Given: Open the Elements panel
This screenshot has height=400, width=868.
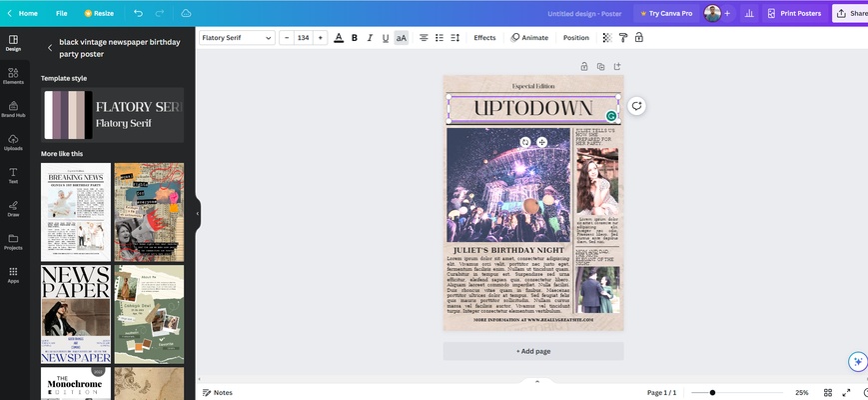Looking at the screenshot, I should point(13,76).
